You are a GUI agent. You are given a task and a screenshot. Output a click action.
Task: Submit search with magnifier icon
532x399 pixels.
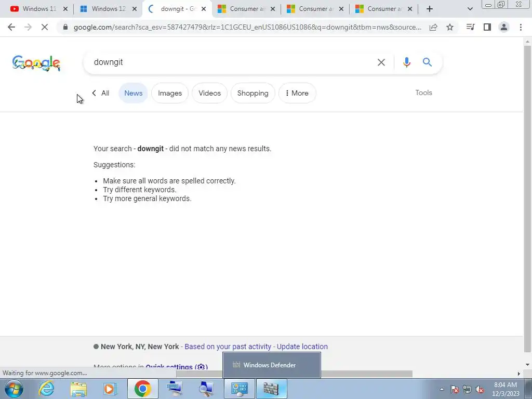point(427,62)
